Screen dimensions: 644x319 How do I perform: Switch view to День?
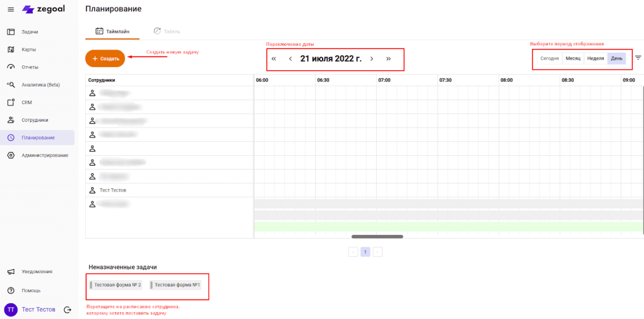pos(617,58)
